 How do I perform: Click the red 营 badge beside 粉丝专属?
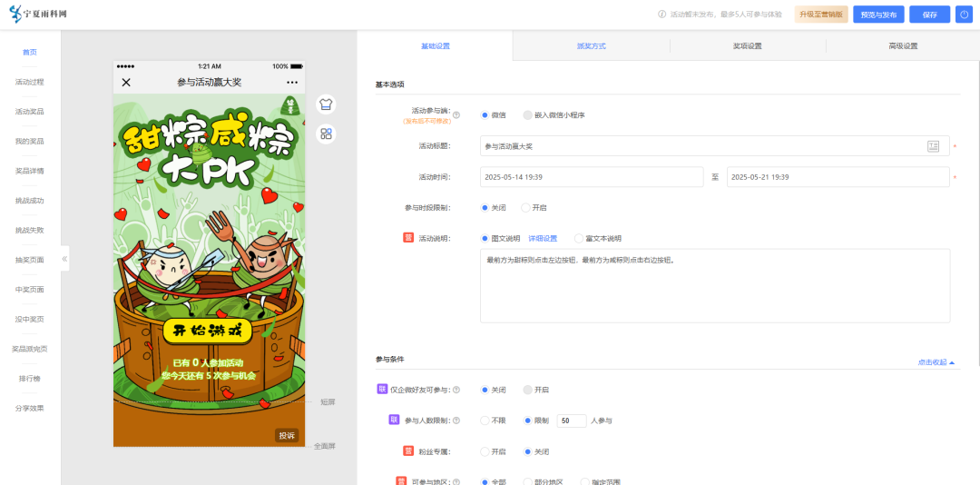[x=408, y=451]
